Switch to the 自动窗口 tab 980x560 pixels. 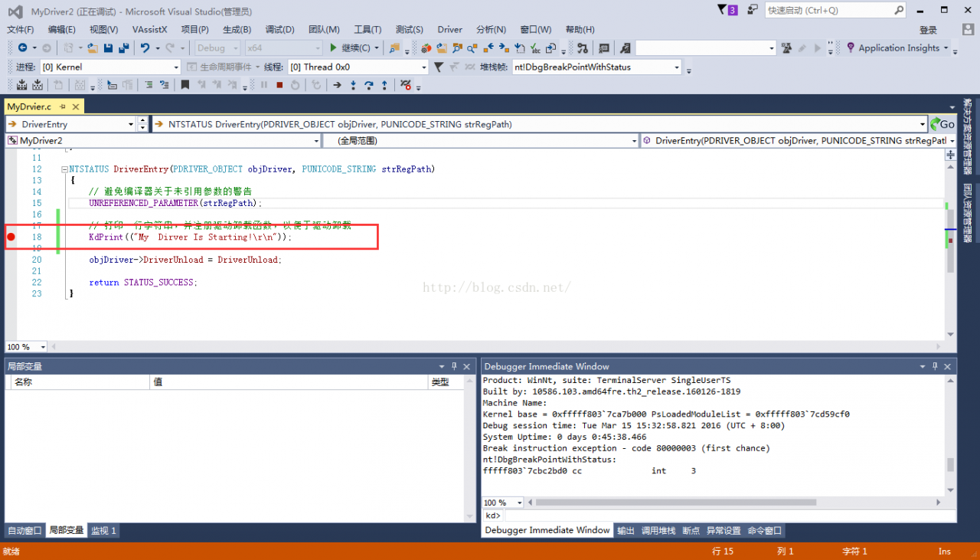pos(24,530)
